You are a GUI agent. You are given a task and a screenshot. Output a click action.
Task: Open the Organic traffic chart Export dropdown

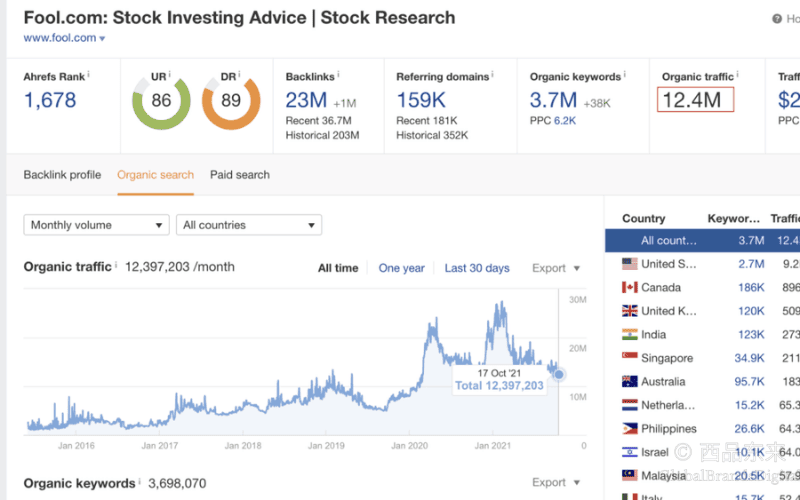pos(556,268)
